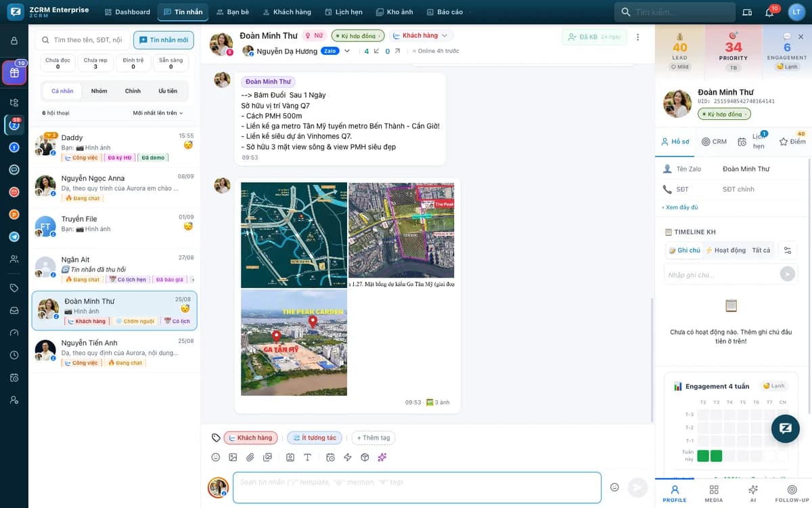Open the MEDIA bottom tab
The width and height of the screenshot is (812, 508).
[714, 493]
